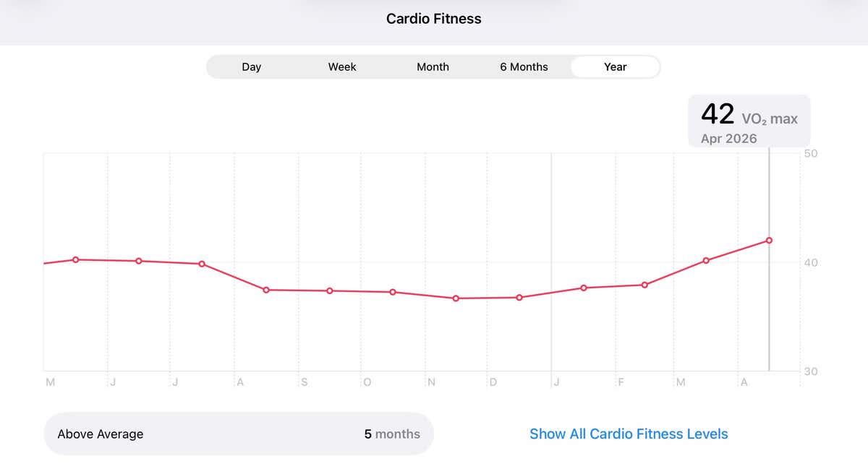Switch to the Day view
This screenshot has width=868, height=469.
(x=251, y=66)
